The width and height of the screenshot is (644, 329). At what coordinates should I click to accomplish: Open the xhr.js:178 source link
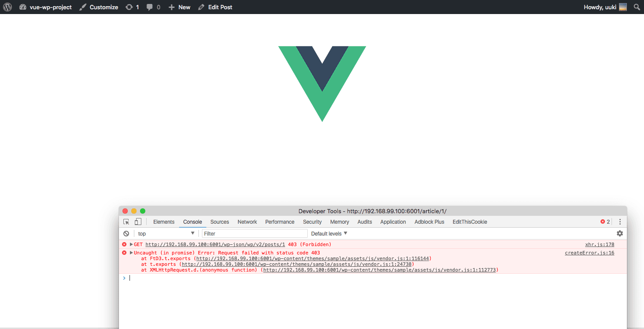click(x=600, y=245)
